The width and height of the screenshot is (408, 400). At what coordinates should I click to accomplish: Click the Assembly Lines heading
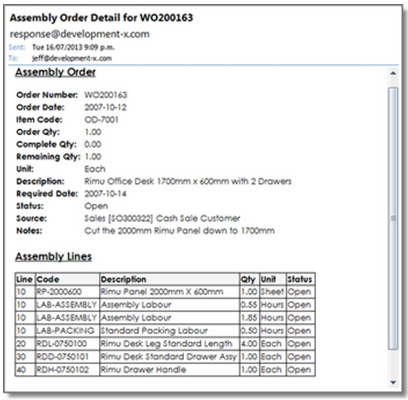point(53,257)
